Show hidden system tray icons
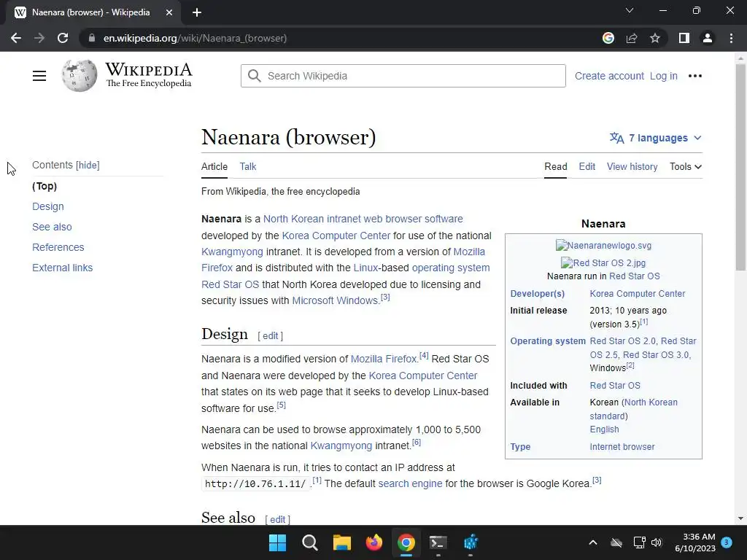This screenshot has height=560, width=747. [593, 542]
